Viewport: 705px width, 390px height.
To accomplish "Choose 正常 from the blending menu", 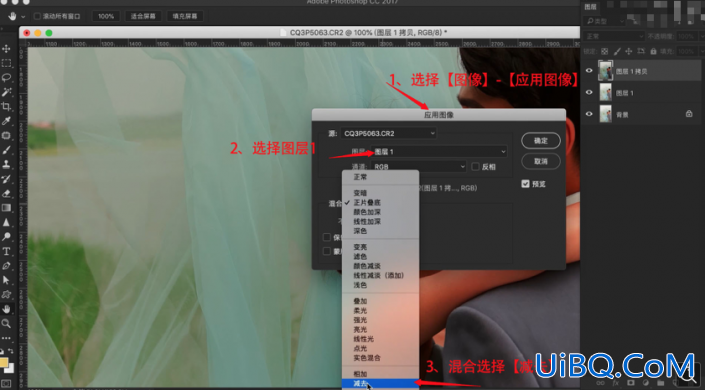I will coord(380,177).
